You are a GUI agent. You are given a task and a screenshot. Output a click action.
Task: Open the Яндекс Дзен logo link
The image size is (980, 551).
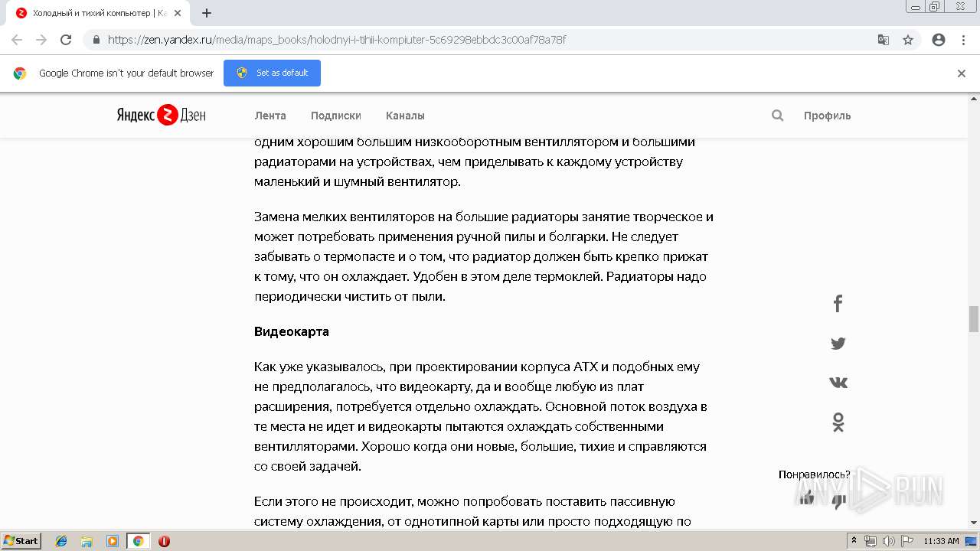tap(161, 115)
